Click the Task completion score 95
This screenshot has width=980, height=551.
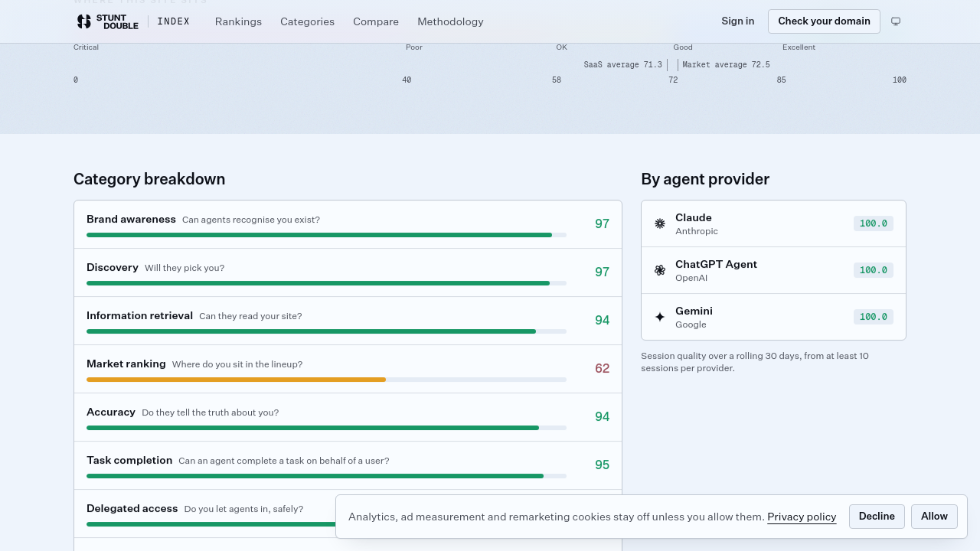[x=603, y=465]
